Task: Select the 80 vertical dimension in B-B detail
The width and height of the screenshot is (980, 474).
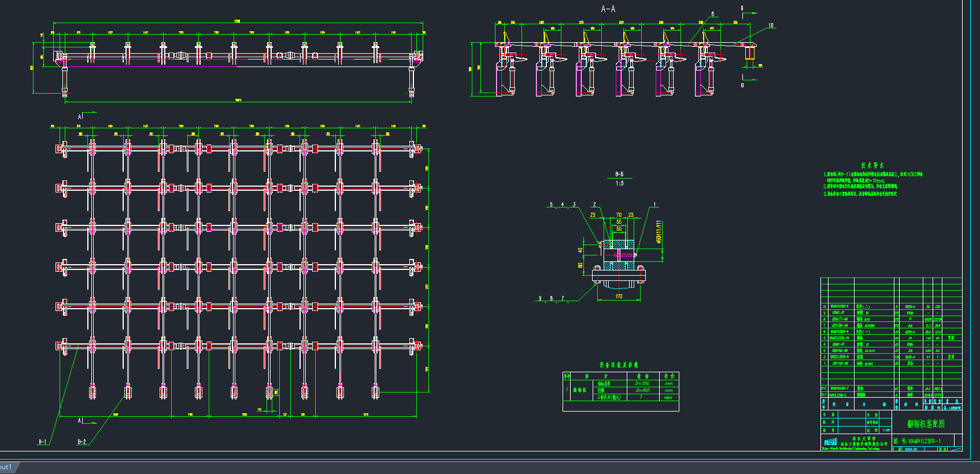Action: click(580, 265)
